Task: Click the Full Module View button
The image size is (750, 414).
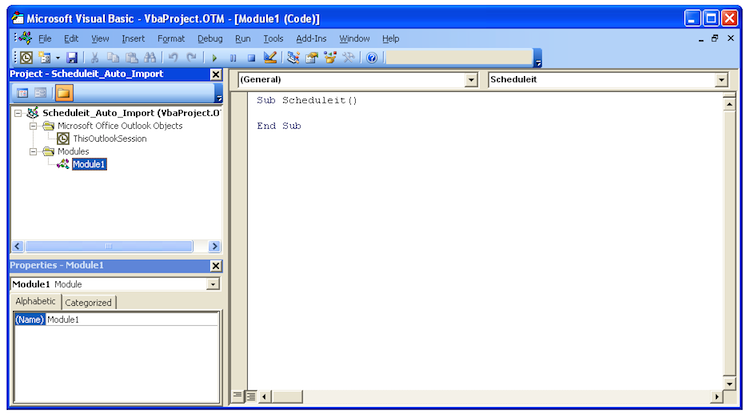Action: tap(250, 396)
